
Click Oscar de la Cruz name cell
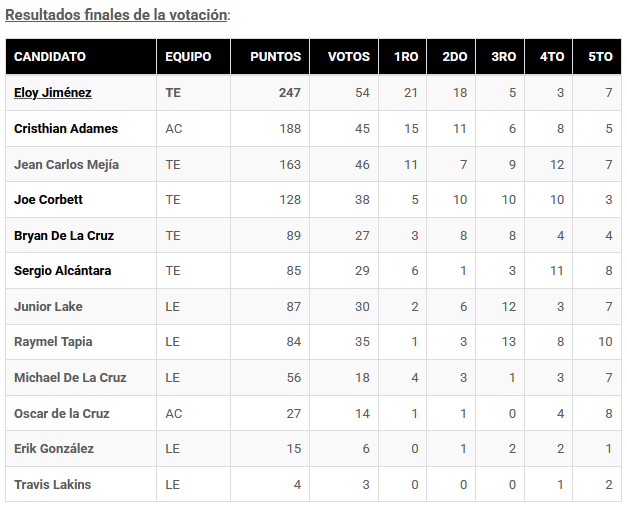pos(62,414)
